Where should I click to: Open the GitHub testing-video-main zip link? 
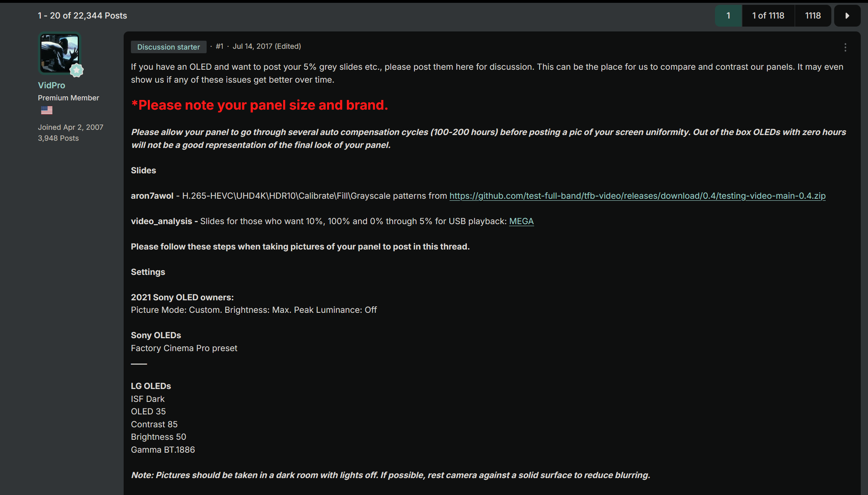tap(637, 196)
